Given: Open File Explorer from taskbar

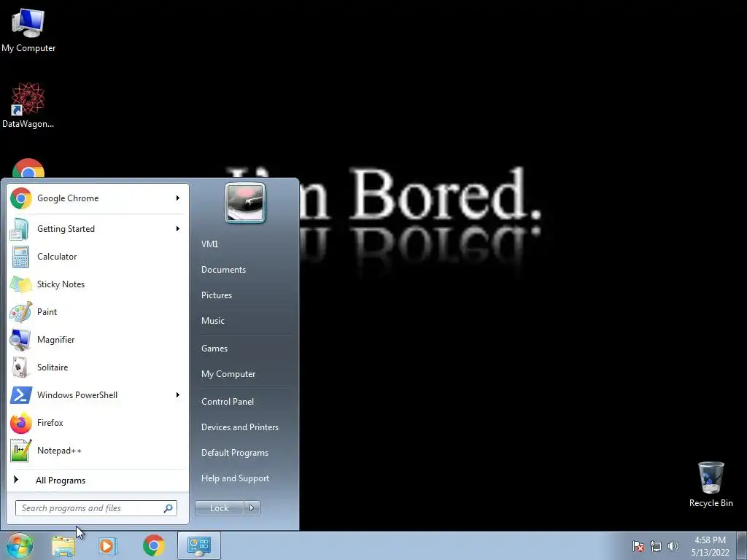Looking at the screenshot, I should 63,546.
